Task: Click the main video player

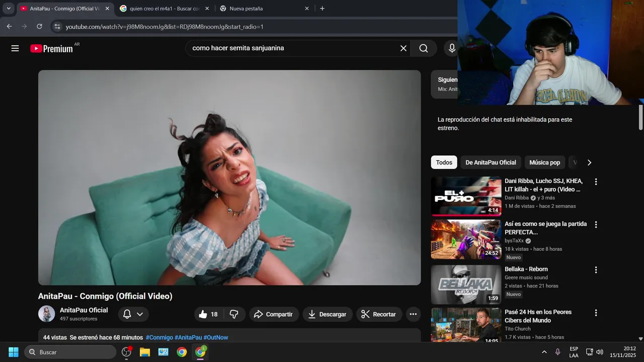Action: pyautogui.click(x=229, y=177)
